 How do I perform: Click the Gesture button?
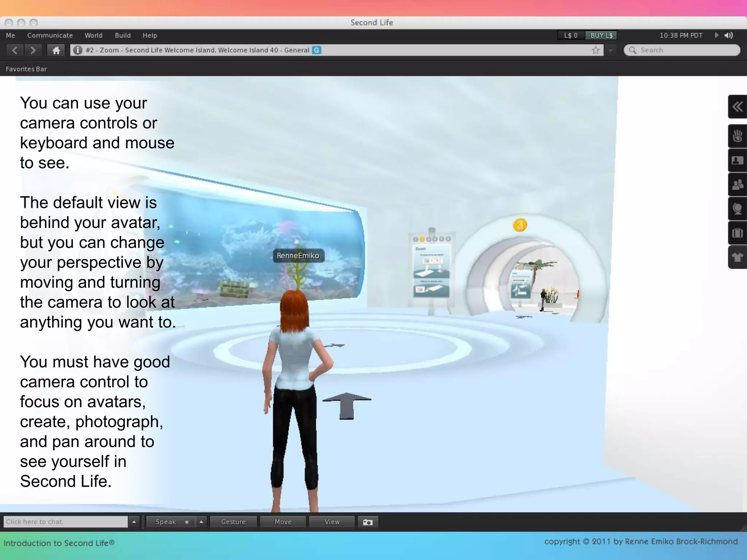(x=233, y=522)
